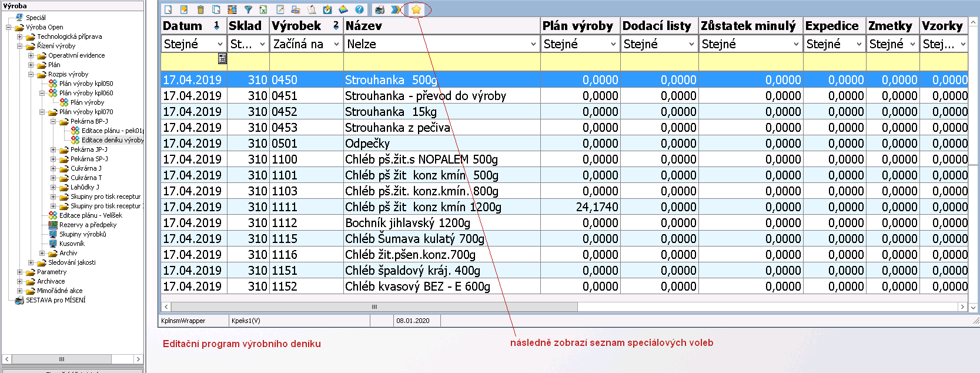Select 'Editace plánu - Velíšek' tree item
Viewport: 980px width, 373px height.
[x=90, y=215]
